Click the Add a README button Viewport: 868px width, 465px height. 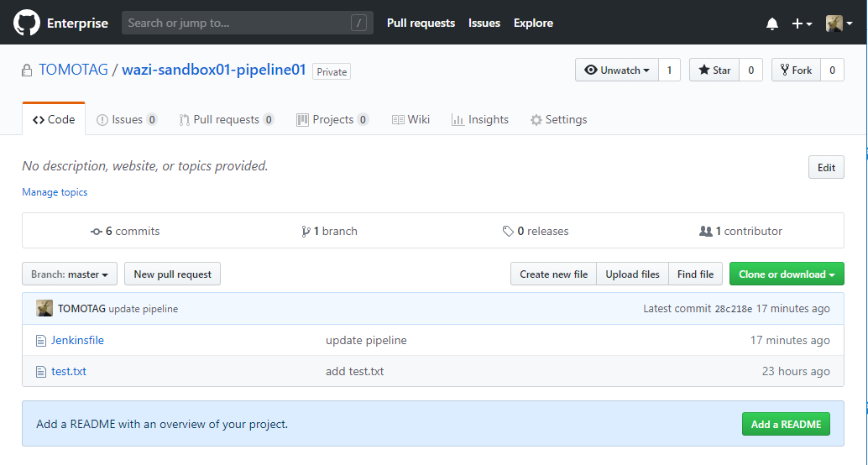point(786,424)
